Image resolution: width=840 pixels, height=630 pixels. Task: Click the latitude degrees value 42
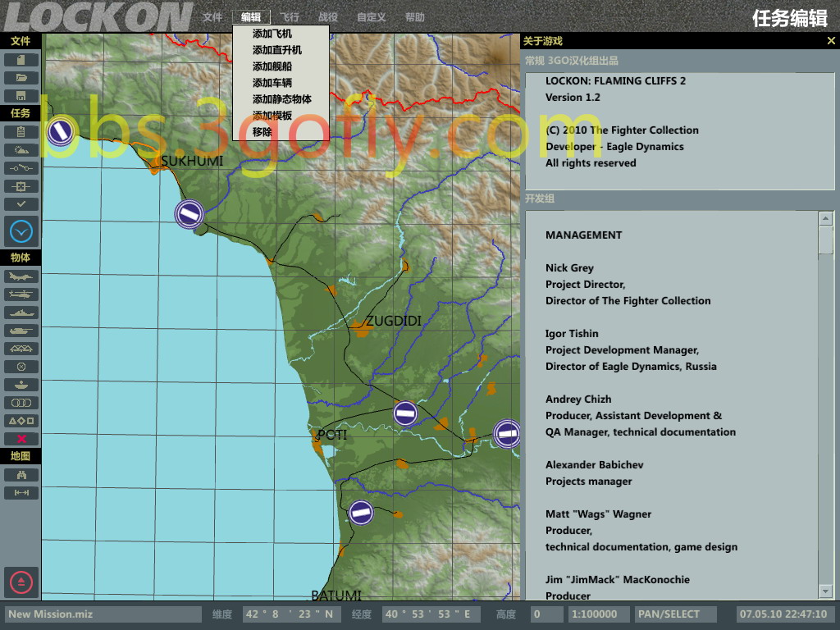pyautogui.click(x=252, y=614)
